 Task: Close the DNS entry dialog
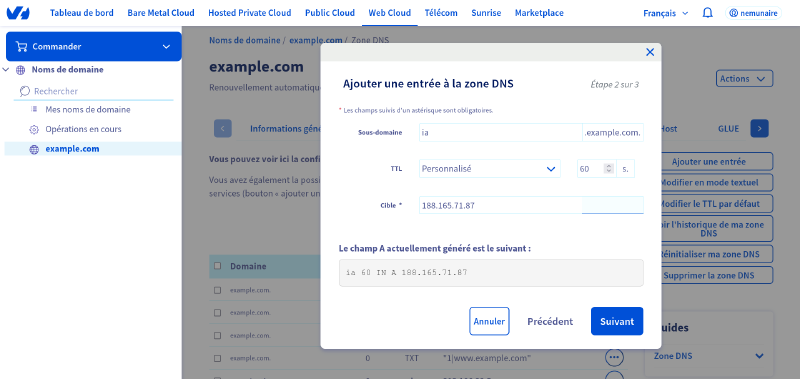650,52
